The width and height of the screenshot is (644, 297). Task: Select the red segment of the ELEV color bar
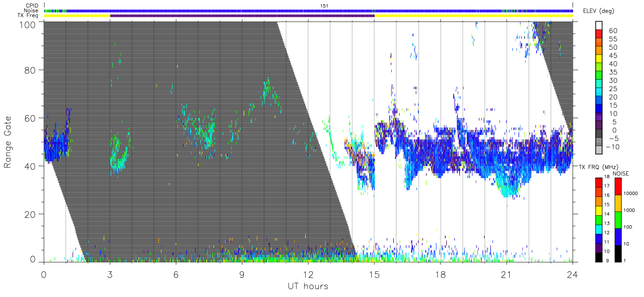(x=599, y=35)
